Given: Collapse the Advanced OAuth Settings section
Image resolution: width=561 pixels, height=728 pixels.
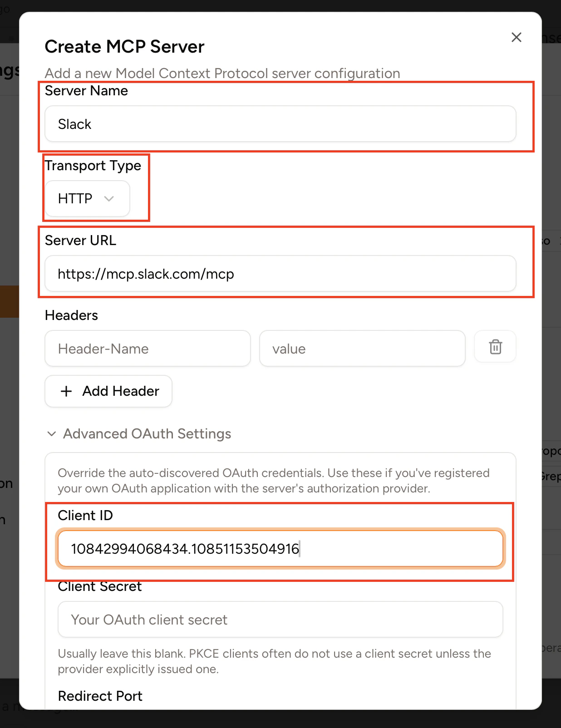Looking at the screenshot, I should click(x=138, y=434).
